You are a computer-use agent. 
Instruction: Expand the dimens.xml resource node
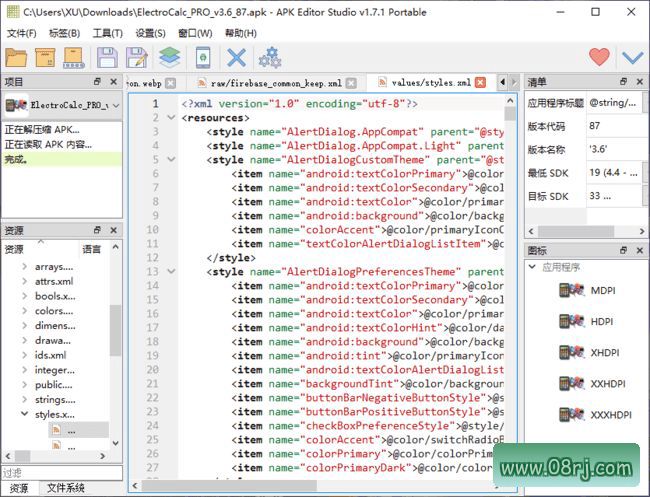(24, 326)
